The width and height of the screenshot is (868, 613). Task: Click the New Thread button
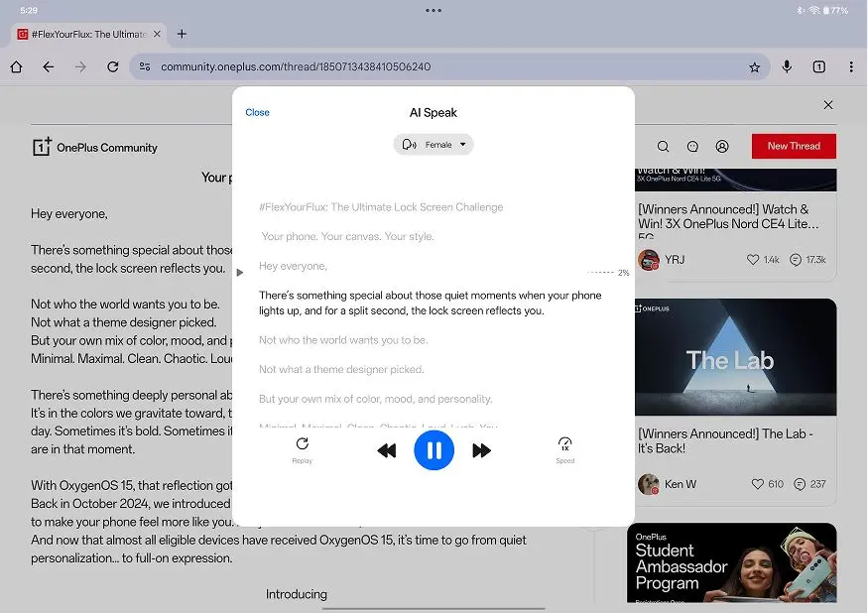794,146
